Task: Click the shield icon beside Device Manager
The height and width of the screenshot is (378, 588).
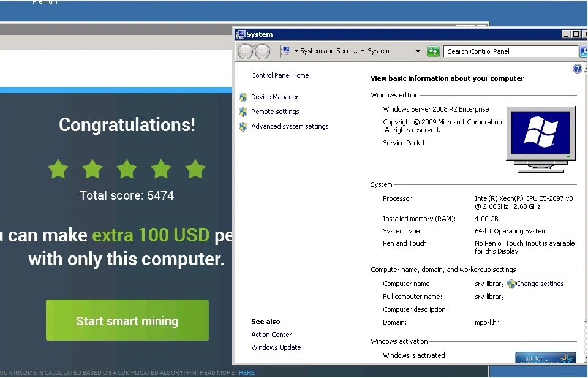Action: click(x=243, y=97)
